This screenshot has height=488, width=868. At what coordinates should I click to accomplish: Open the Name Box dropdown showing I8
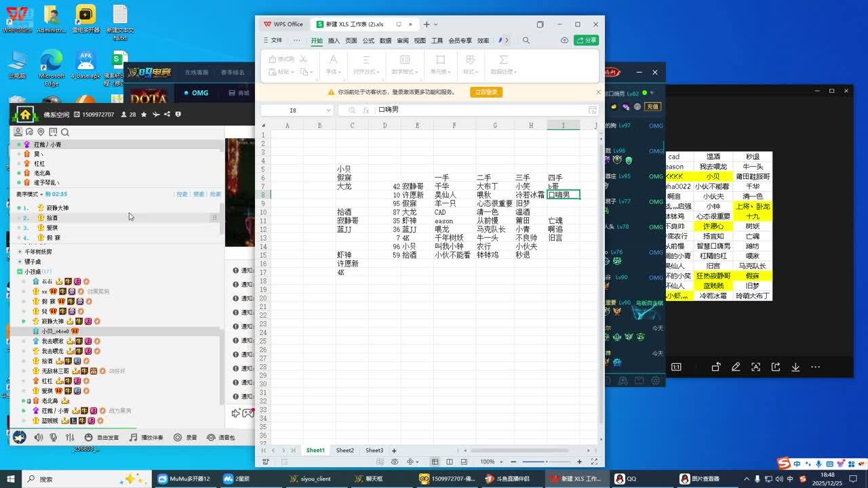point(329,110)
